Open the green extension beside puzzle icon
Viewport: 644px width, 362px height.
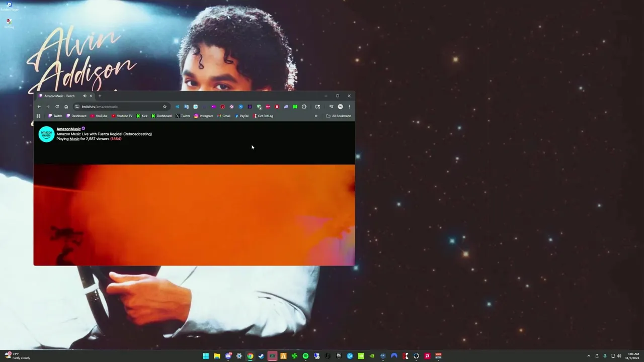295,107
